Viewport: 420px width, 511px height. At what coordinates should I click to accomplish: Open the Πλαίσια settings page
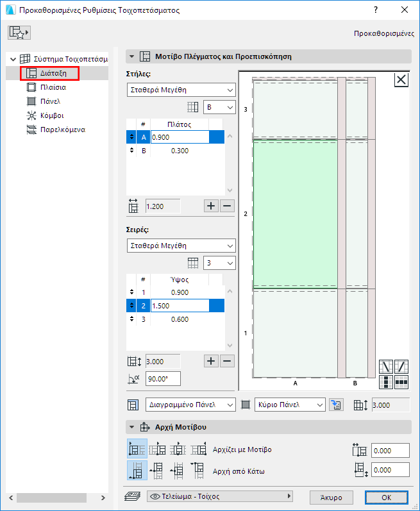53,87
